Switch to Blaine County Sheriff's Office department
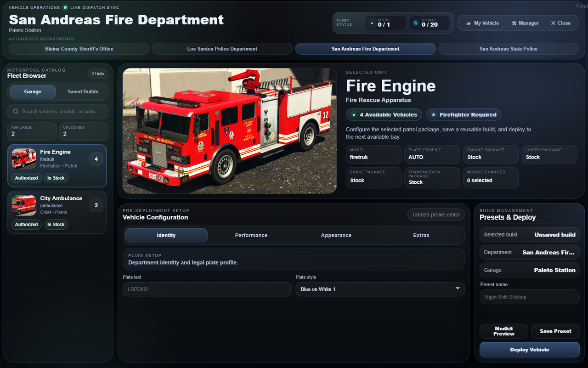 click(x=79, y=49)
